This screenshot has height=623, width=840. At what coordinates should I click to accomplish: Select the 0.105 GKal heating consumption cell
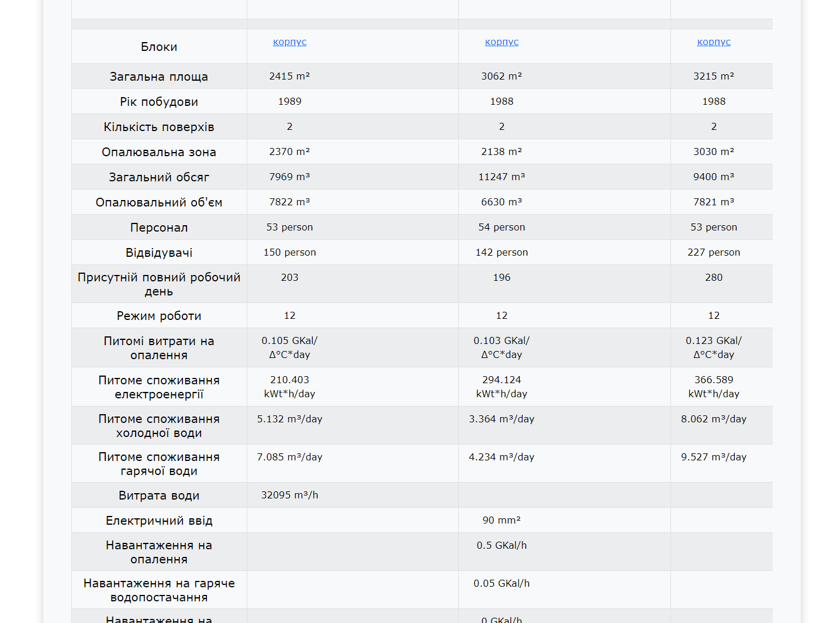[x=289, y=347]
